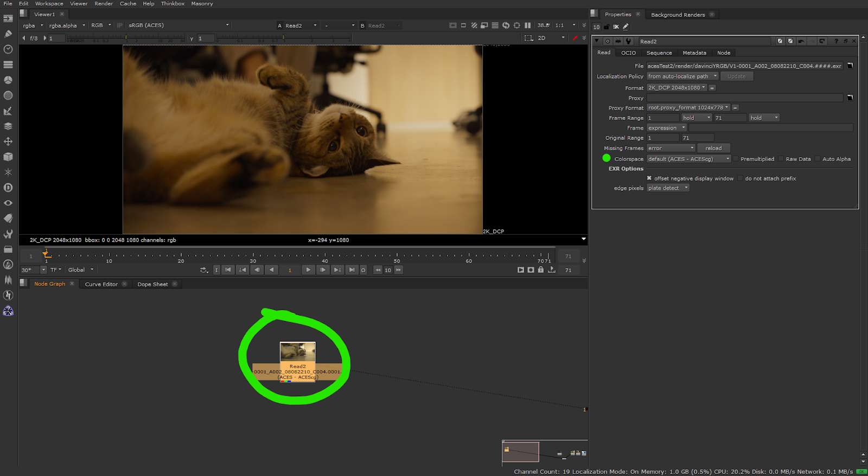Viewport: 868px width, 476px height.
Task: Click the Update button
Action: point(736,76)
